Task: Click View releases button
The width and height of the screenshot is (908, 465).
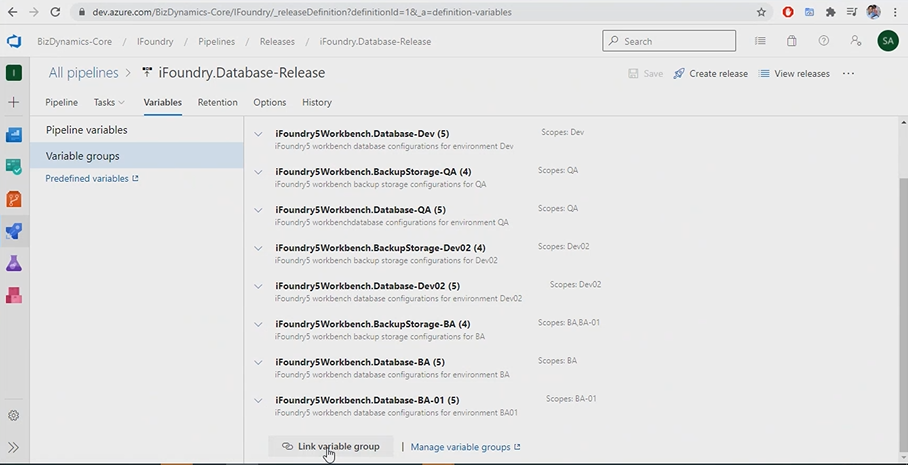Action: (x=794, y=74)
